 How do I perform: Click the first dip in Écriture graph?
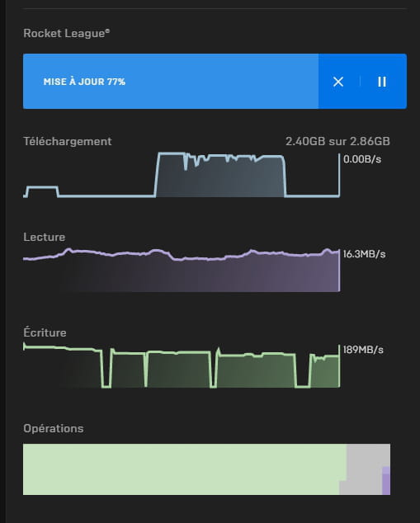pos(106,369)
